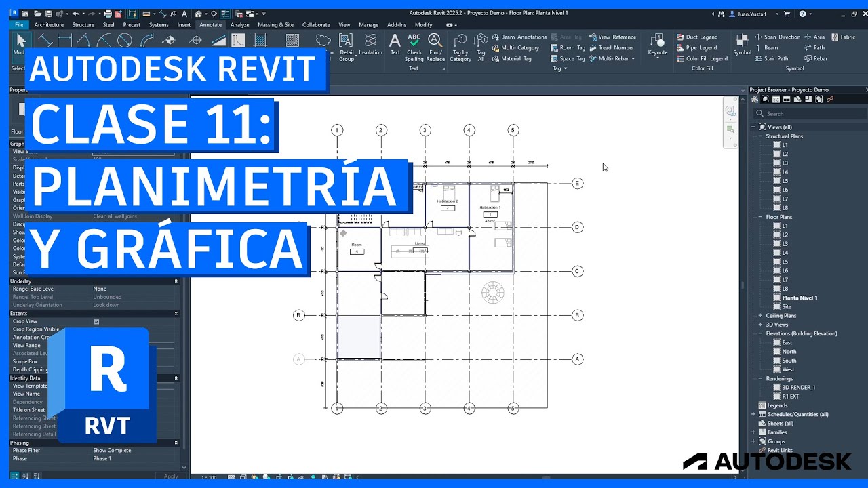Click the Text annotation tool

tap(395, 43)
